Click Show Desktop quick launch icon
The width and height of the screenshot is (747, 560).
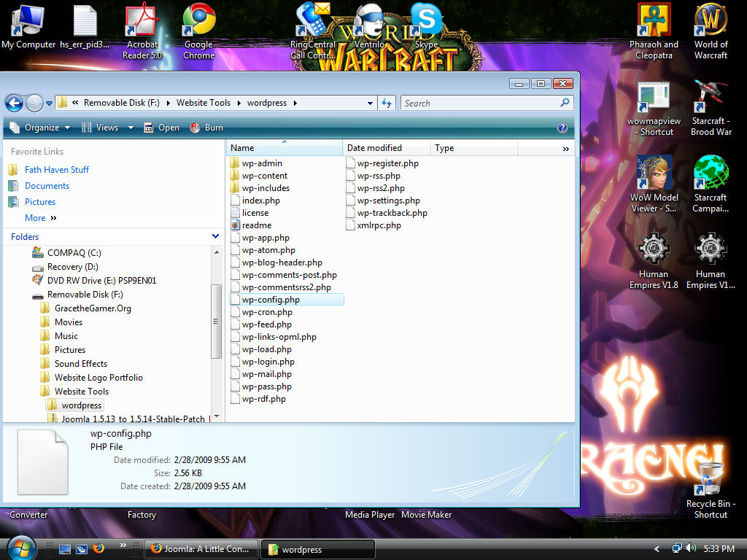65,549
